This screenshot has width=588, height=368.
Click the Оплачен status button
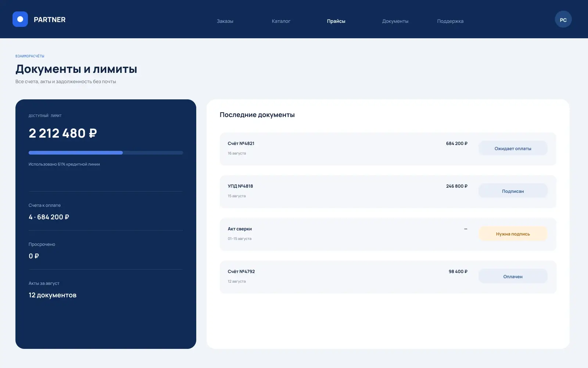point(513,276)
